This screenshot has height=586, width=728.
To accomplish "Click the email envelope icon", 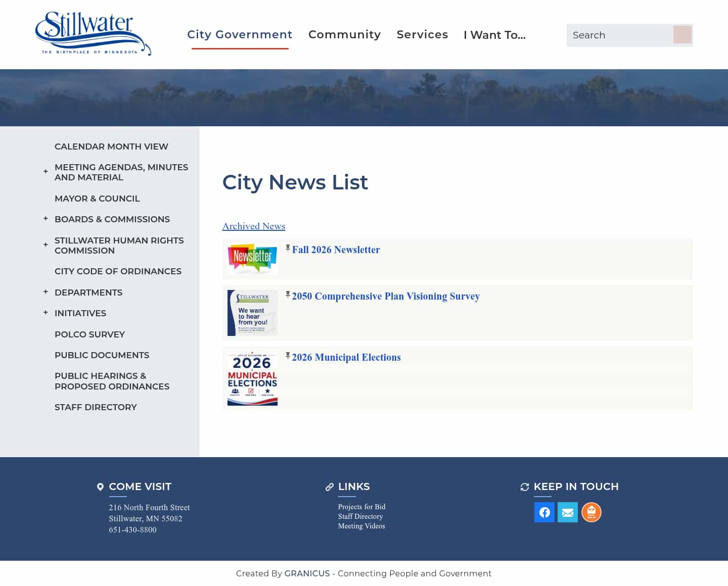I will click(568, 512).
